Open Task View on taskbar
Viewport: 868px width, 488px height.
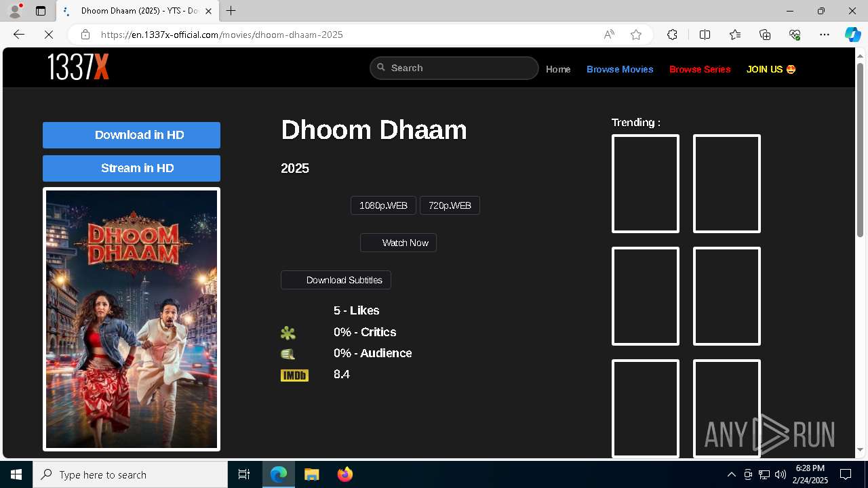244,474
